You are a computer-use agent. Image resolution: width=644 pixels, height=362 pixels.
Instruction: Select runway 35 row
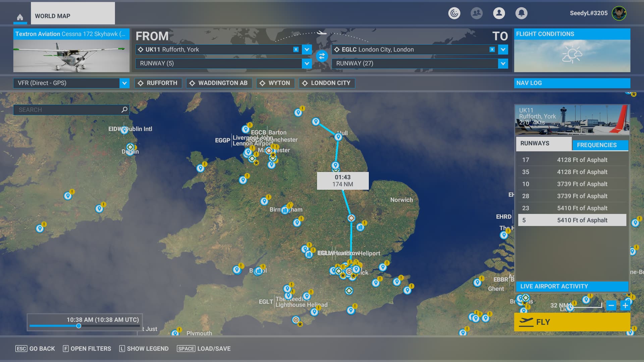coord(572,172)
